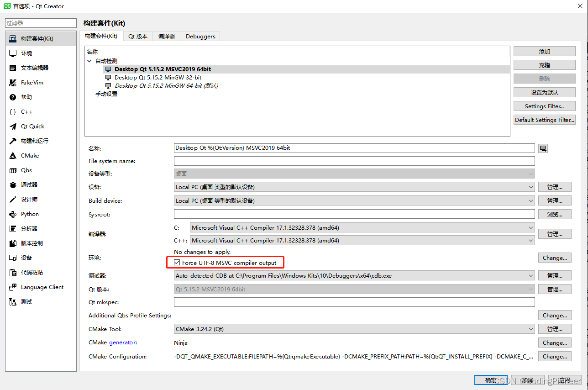Click the 确定 button
The width and height of the screenshot is (588, 390).
coord(491,380)
